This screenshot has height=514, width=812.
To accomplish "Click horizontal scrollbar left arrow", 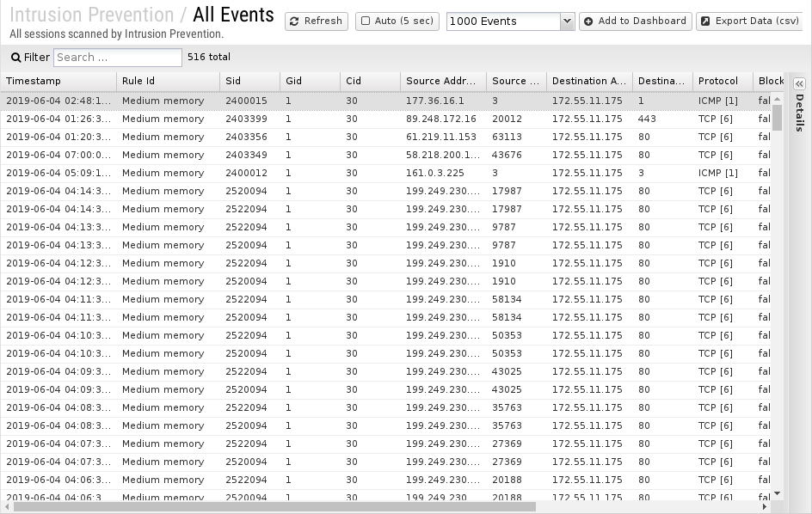I will coord(7,507).
